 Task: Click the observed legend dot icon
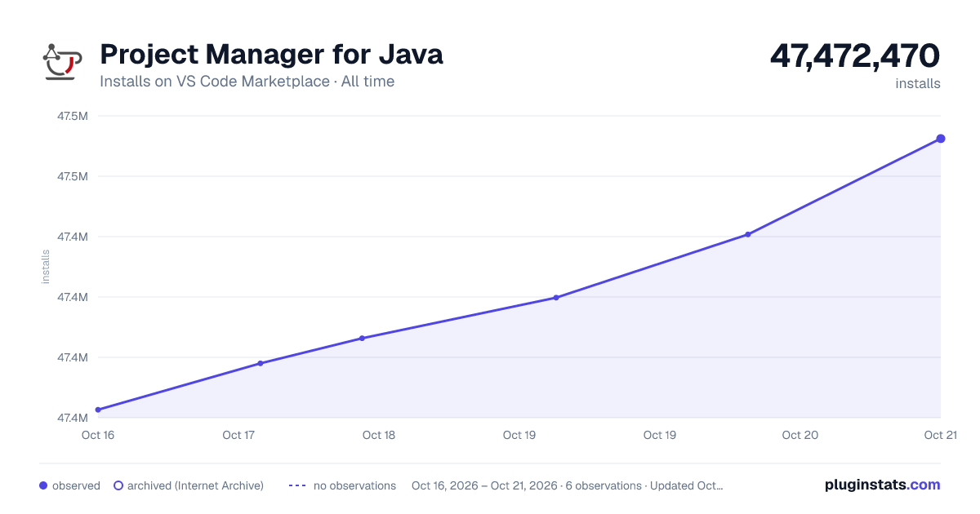pos(43,485)
